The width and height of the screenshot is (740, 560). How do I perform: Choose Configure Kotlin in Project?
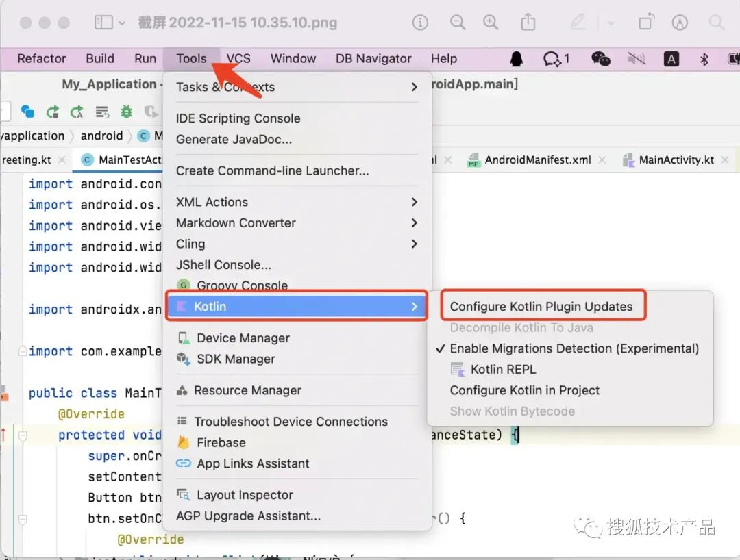525,390
